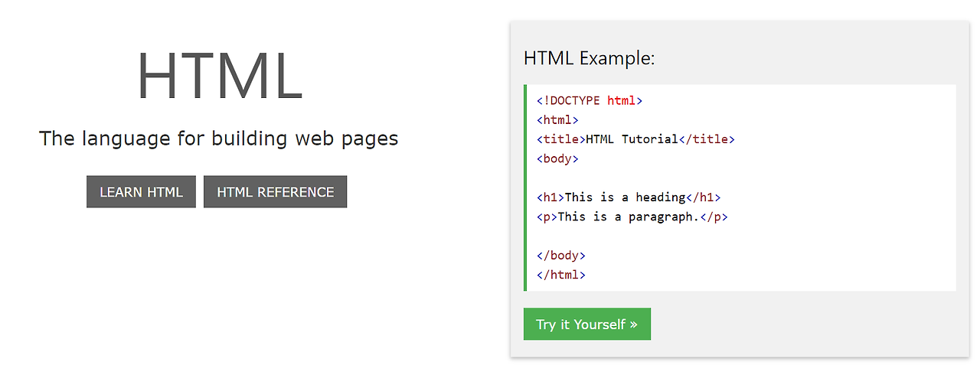
Task: Select the 'This is a paragraph.' code line
Action: tap(632, 217)
